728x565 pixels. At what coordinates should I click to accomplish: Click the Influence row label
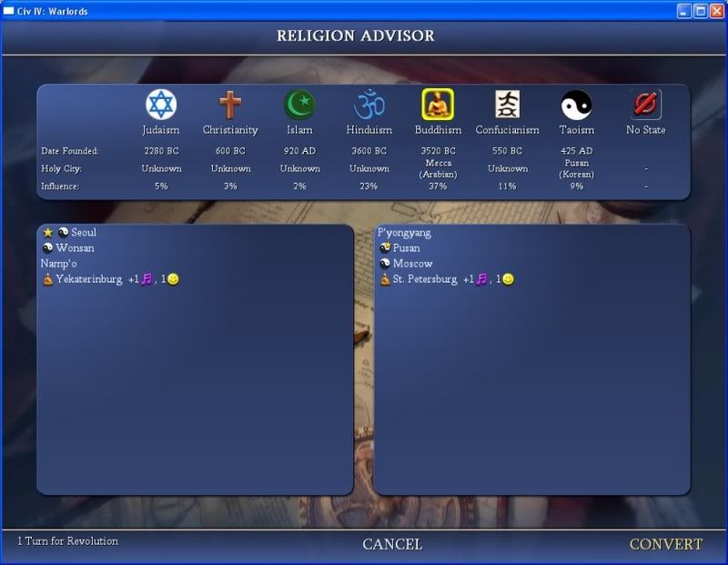point(60,187)
